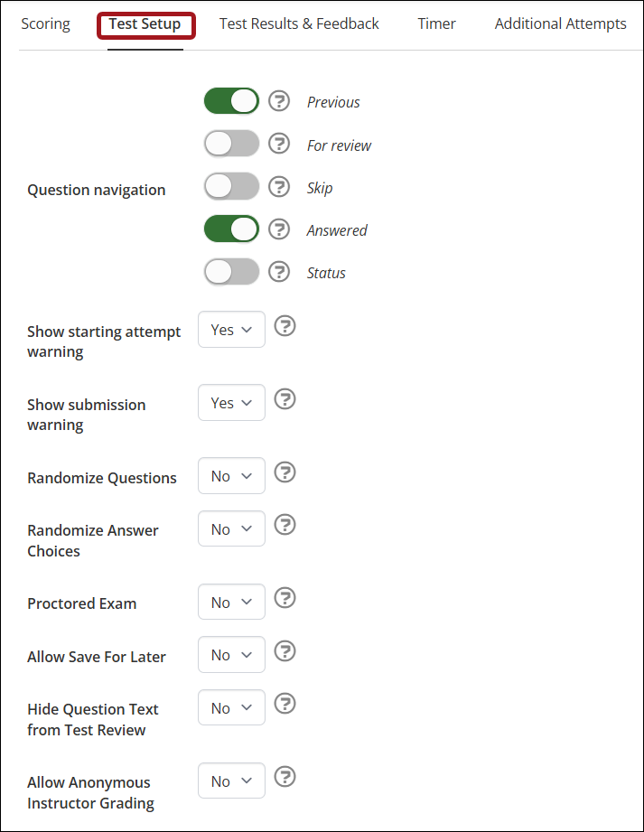This screenshot has width=644, height=832.
Task: Open help icon next to Previous toggle
Action: tap(279, 101)
